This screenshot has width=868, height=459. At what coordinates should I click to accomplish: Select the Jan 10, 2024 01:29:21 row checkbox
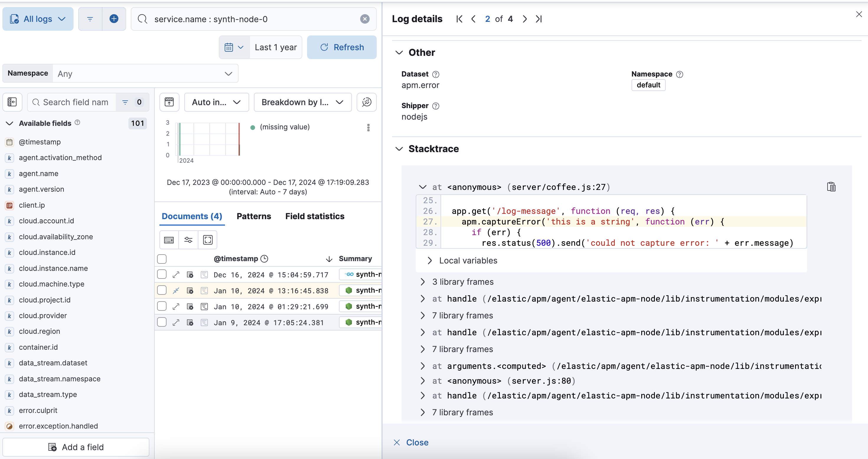(x=162, y=306)
